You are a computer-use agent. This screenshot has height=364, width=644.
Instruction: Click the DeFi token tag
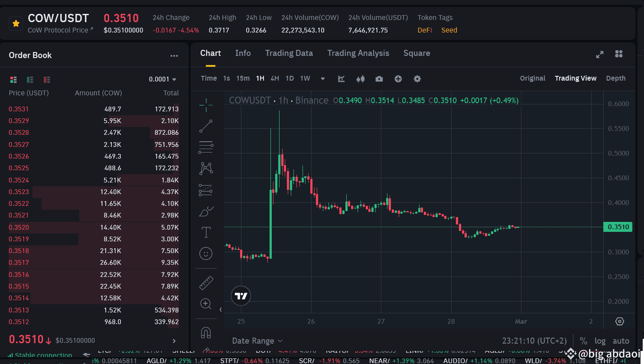[x=425, y=30]
